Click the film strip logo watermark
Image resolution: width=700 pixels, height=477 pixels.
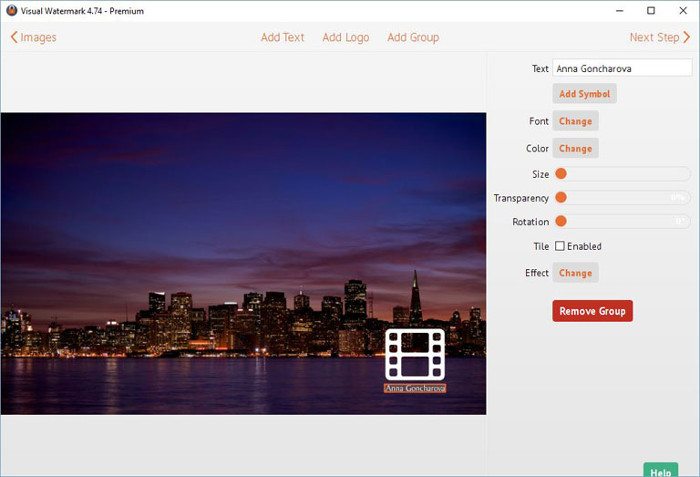tap(415, 354)
